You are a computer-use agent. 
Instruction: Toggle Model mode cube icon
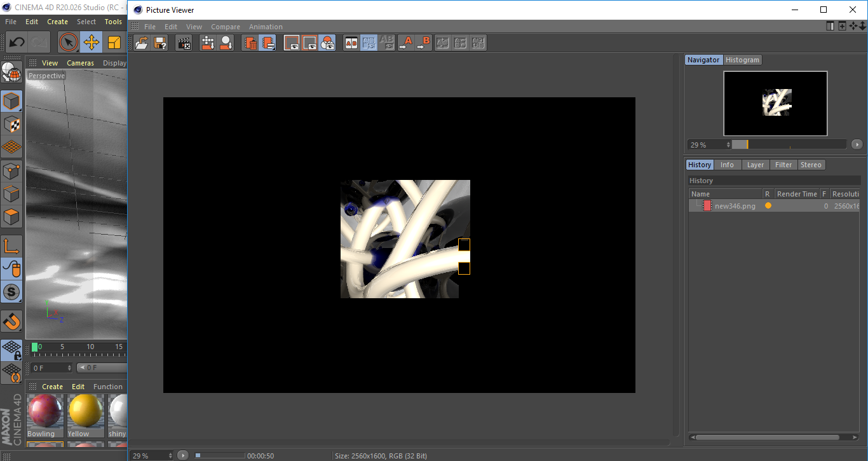[x=11, y=101]
